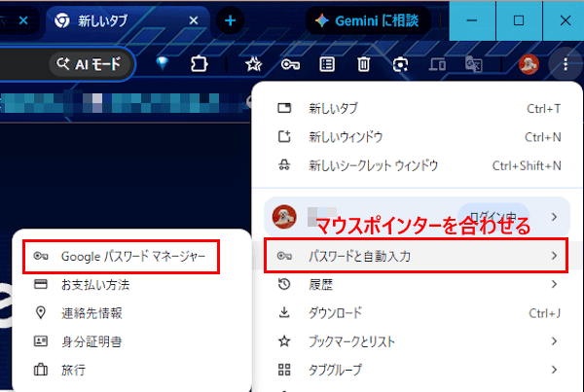The height and width of the screenshot is (392, 584).
Task: Click the bookmark star icon in toolbar
Action: coord(253,64)
